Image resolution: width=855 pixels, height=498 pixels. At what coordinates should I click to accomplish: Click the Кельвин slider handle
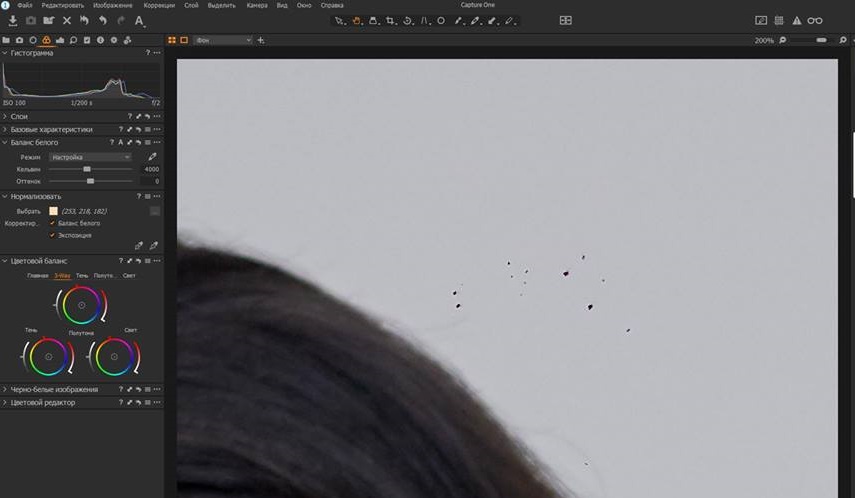coord(87,169)
